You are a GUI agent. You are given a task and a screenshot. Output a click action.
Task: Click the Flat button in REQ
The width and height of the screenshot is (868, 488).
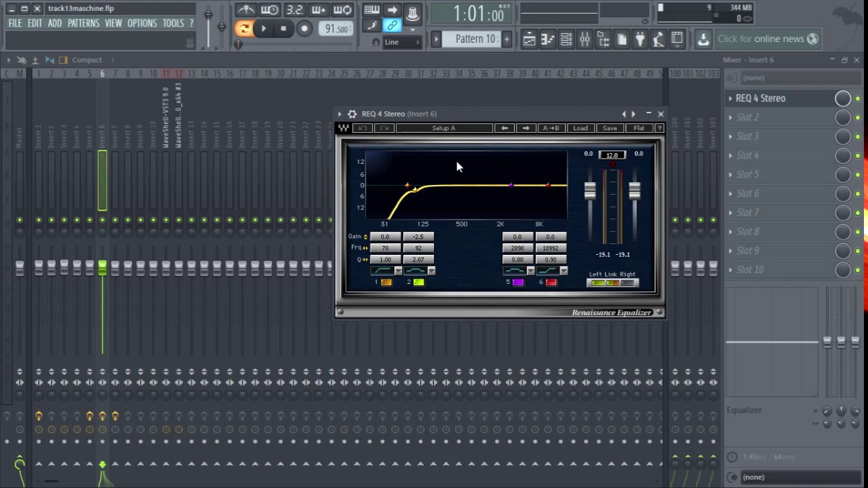(x=639, y=128)
